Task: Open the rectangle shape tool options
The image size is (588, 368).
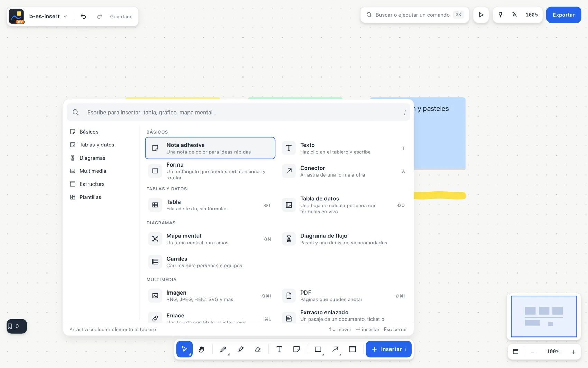Action: coord(318,349)
